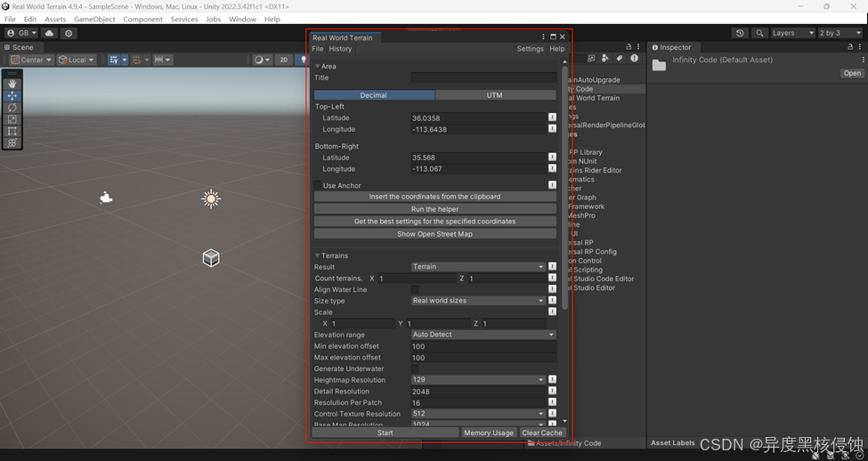The width and height of the screenshot is (868, 461).
Task: Open the Component menu
Action: (142, 19)
